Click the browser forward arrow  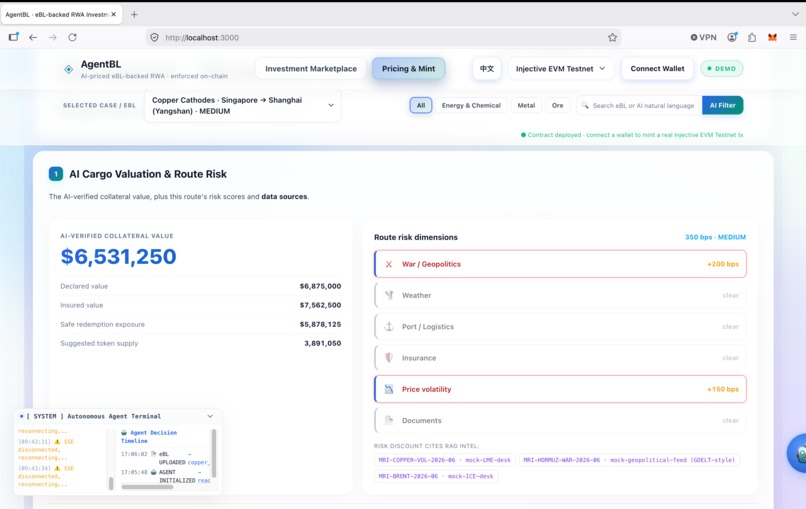coord(52,38)
